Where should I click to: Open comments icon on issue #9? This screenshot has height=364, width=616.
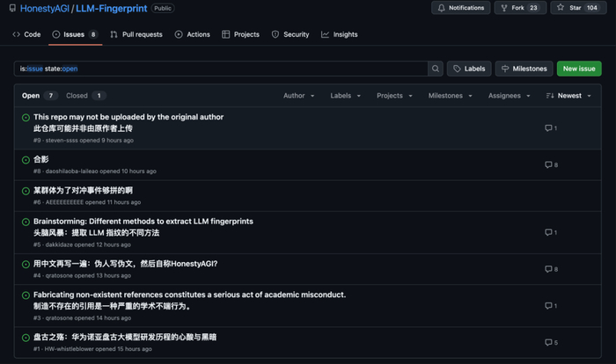(548, 128)
